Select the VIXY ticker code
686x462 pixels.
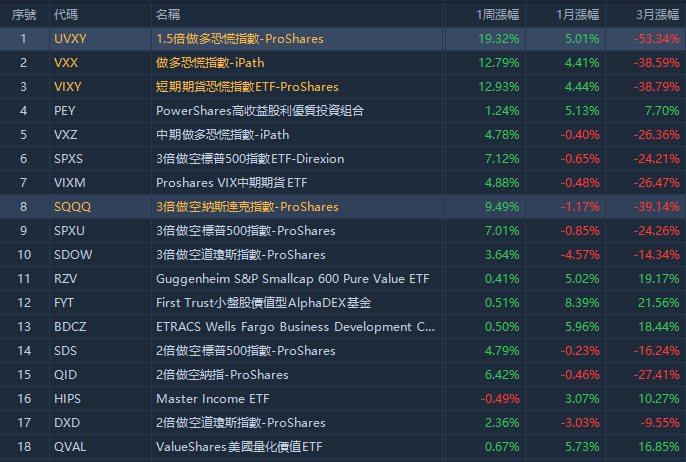(x=67, y=87)
